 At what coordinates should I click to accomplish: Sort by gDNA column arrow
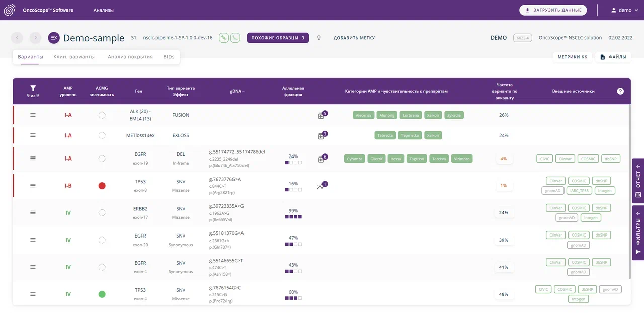coord(244,91)
